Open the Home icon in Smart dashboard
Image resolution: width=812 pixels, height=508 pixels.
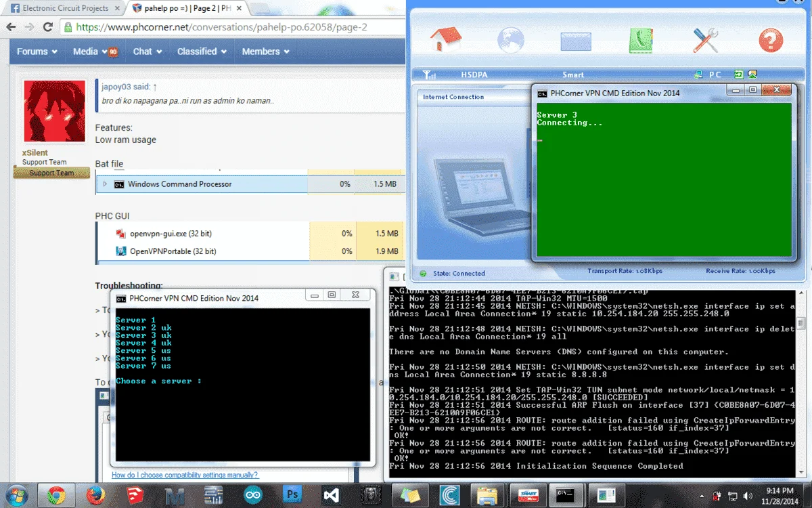pyautogui.click(x=445, y=39)
